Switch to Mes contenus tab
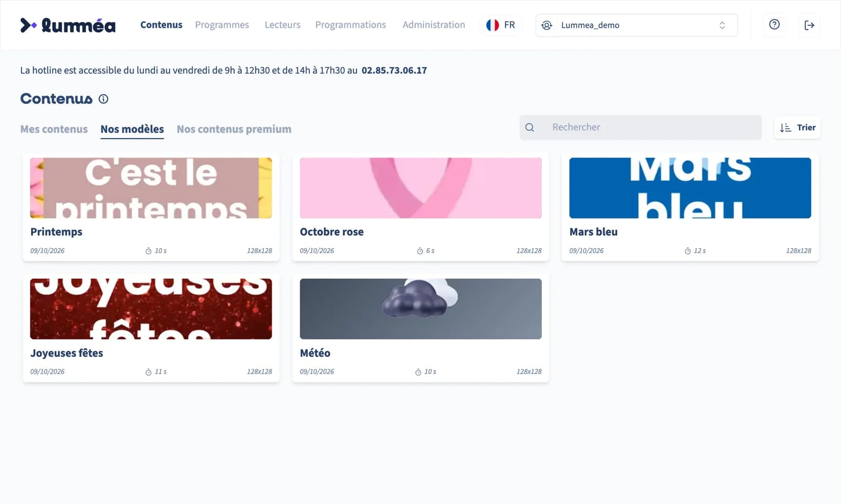Image resolution: width=841 pixels, height=504 pixels. click(x=54, y=129)
